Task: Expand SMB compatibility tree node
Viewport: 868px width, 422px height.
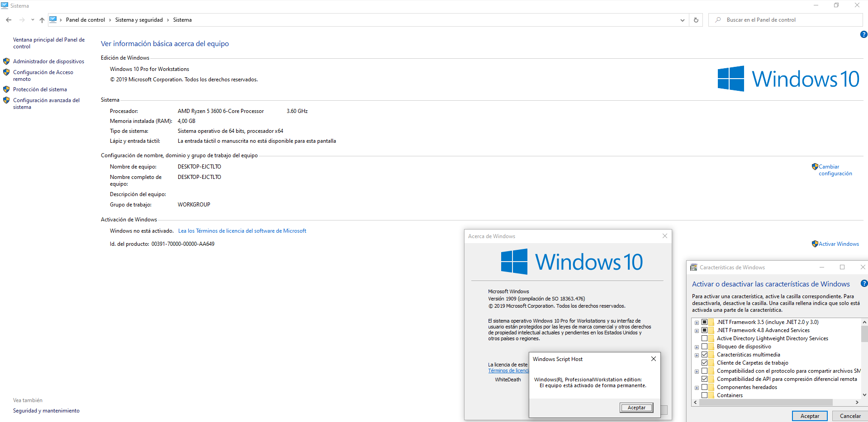Action: click(697, 371)
